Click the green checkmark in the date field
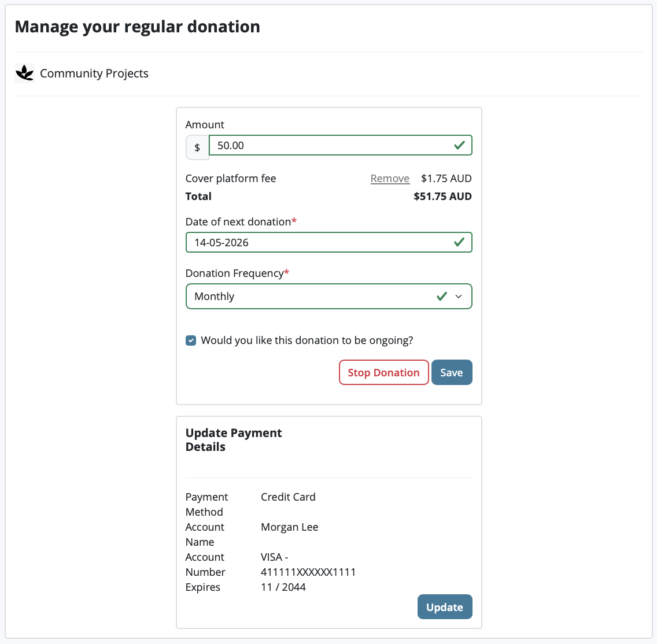Screen dimensions: 657x644 point(460,242)
